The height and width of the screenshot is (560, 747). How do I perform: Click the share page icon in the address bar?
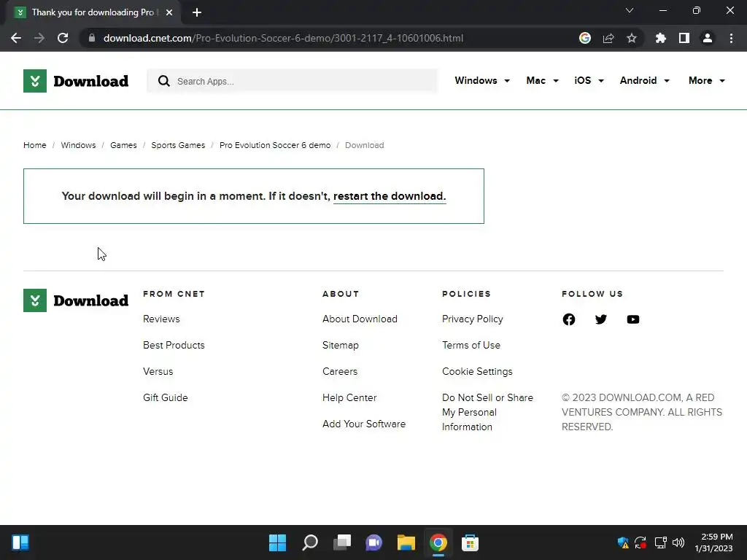click(608, 38)
